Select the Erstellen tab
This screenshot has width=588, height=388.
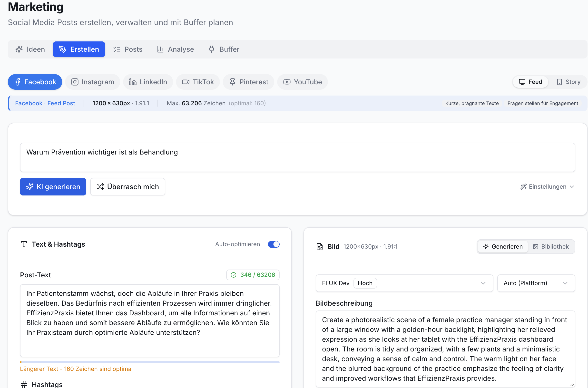tap(79, 49)
